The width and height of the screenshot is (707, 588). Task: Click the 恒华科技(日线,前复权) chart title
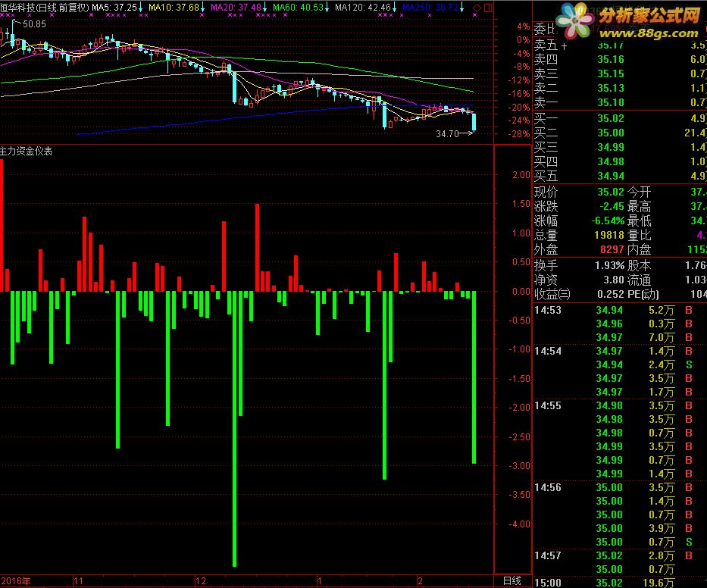click(45, 8)
